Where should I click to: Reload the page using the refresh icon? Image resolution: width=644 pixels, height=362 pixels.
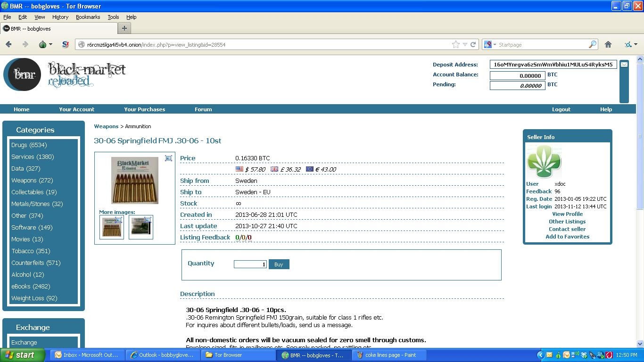coord(473,44)
